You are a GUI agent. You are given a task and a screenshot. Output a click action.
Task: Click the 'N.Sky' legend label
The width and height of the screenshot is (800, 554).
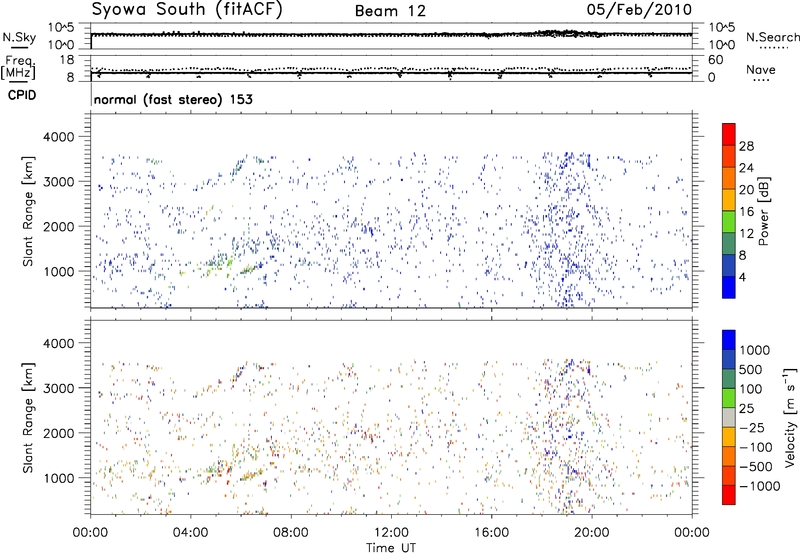(x=19, y=37)
